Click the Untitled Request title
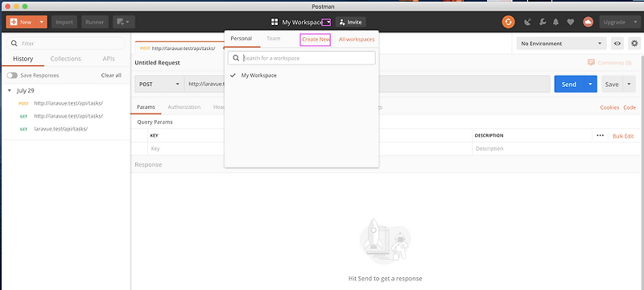 tap(157, 63)
